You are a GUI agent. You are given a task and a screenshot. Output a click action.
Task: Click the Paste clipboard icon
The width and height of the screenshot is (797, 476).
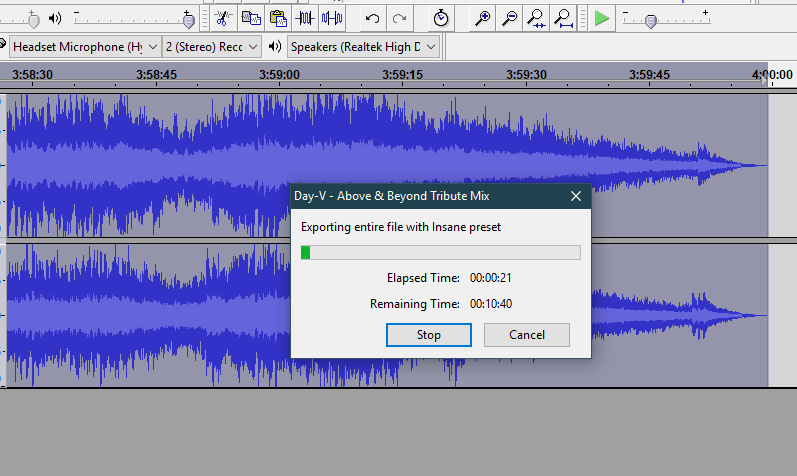click(278, 19)
